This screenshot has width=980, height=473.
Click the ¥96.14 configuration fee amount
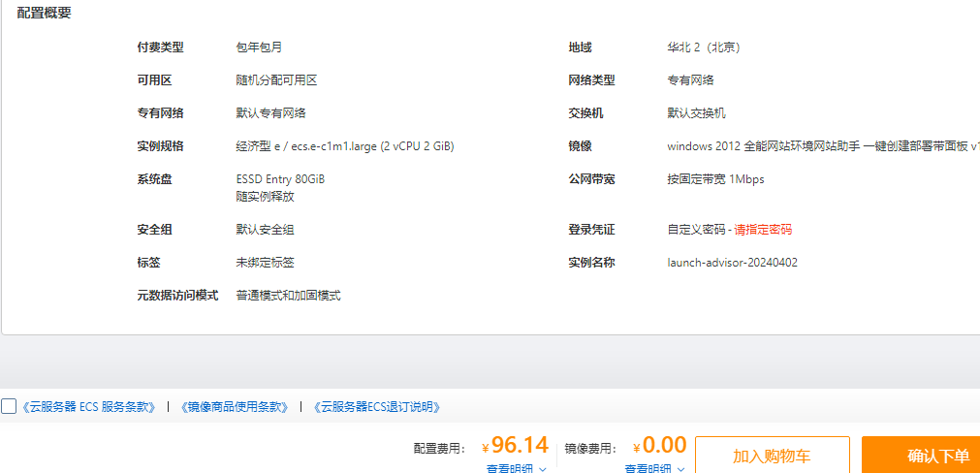pyautogui.click(x=516, y=446)
